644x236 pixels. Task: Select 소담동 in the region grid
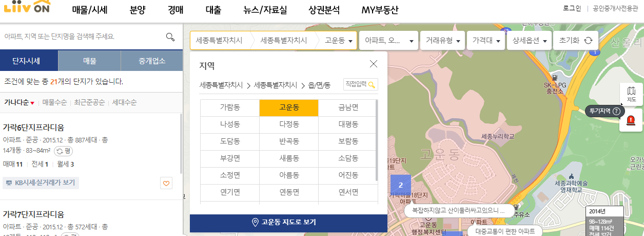[348, 158]
